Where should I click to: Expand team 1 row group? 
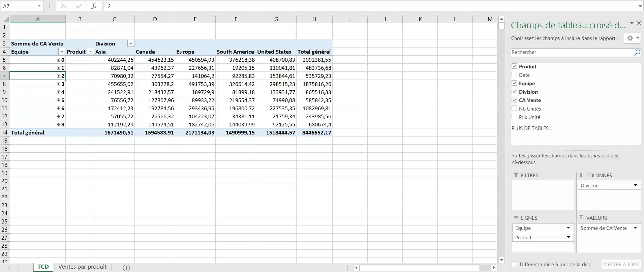click(58, 68)
